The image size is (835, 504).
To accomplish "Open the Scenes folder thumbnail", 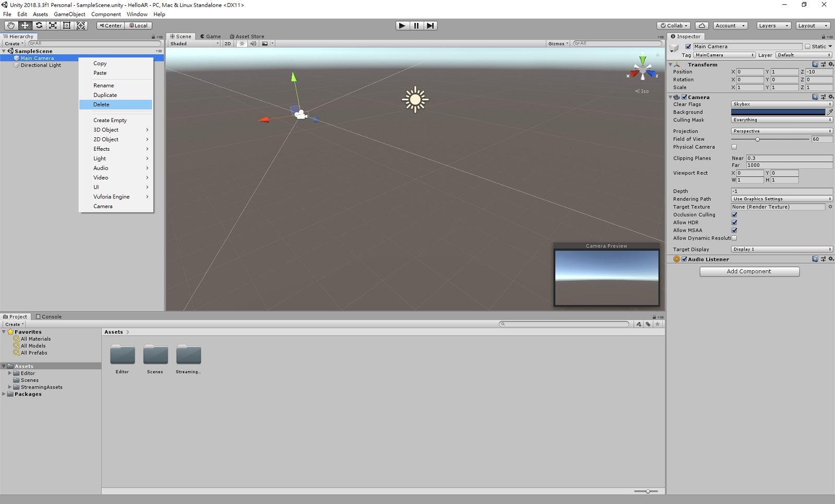I will click(156, 354).
